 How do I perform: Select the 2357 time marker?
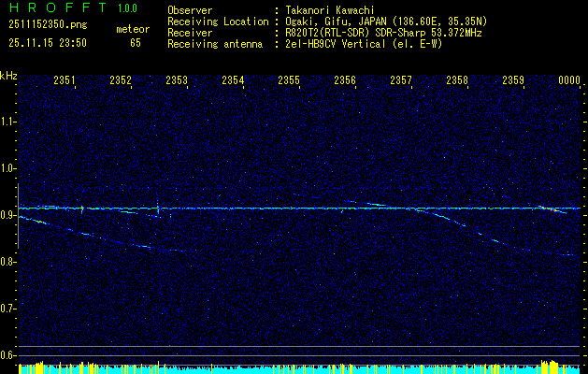pyautogui.click(x=401, y=81)
